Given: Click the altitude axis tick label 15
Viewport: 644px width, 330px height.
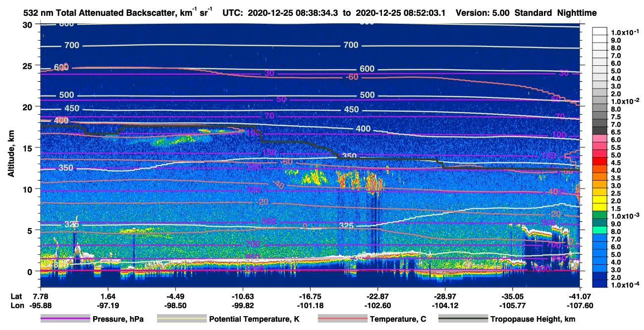Looking at the screenshot, I should tap(27, 147).
